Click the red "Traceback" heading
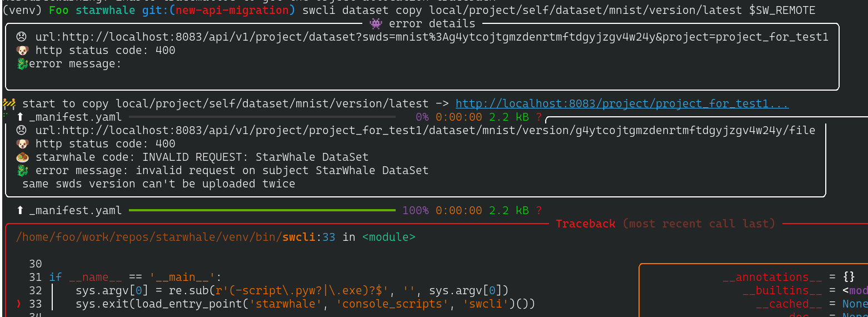 pyautogui.click(x=586, y=224)
